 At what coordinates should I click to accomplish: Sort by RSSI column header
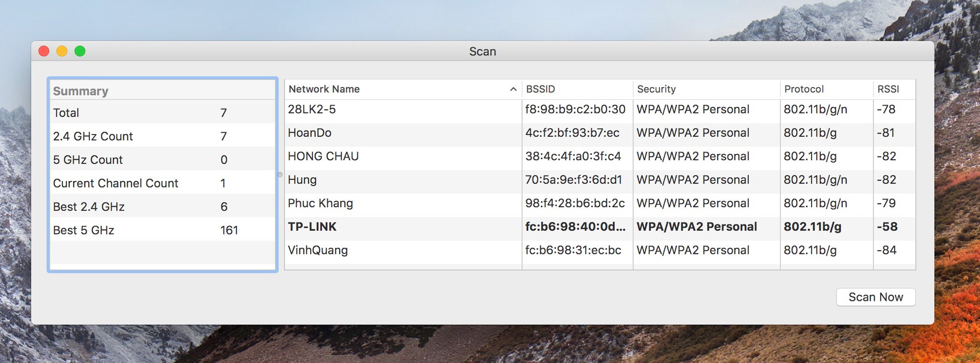click(x=894, y=89)
